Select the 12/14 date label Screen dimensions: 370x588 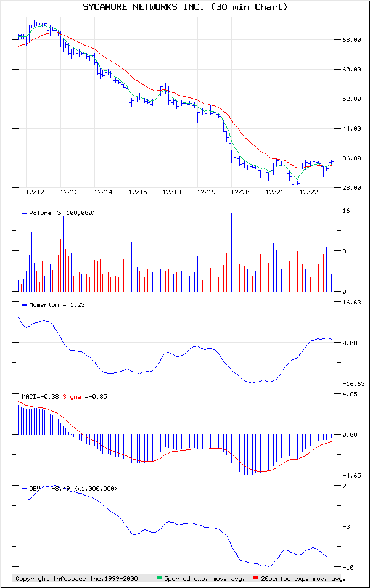pyautogui.click(x=103, y=192)
